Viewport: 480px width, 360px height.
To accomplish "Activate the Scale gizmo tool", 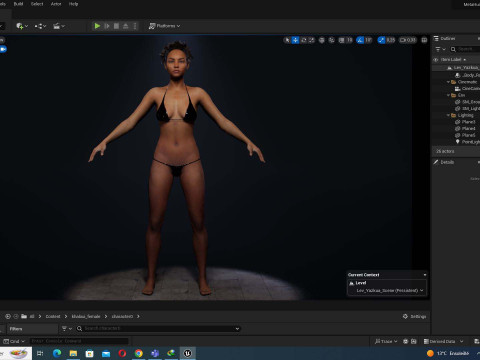I will coord(312,40).
